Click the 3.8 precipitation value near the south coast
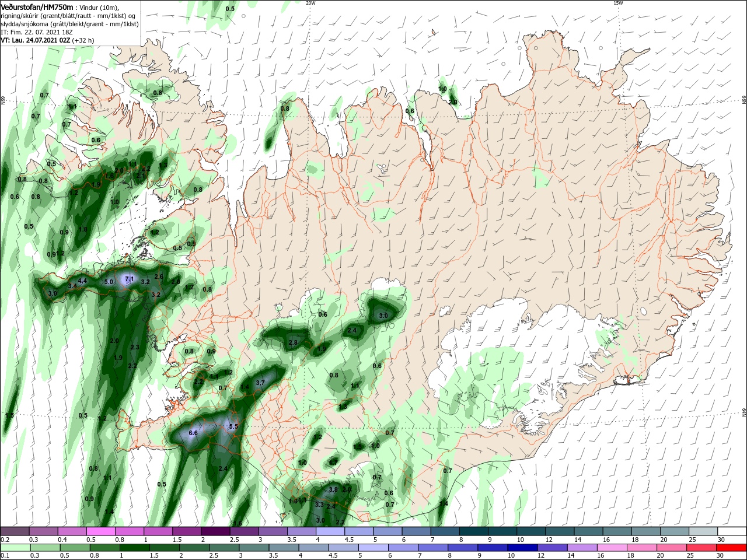Image resolution: width=747 pixels, height=560 pixels. click(x=333, y=489)
